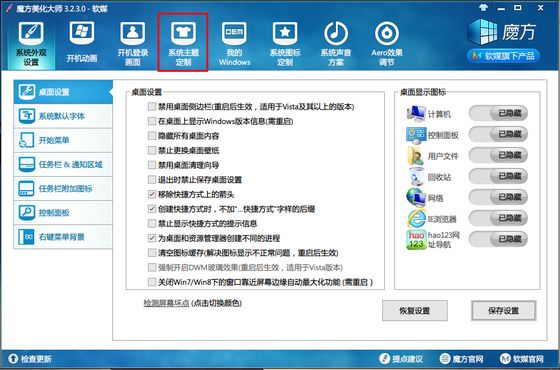Screen dimensions: 560x370
Task: Open 系统主题定制 t-shirt icon
Action: [183, 33]
